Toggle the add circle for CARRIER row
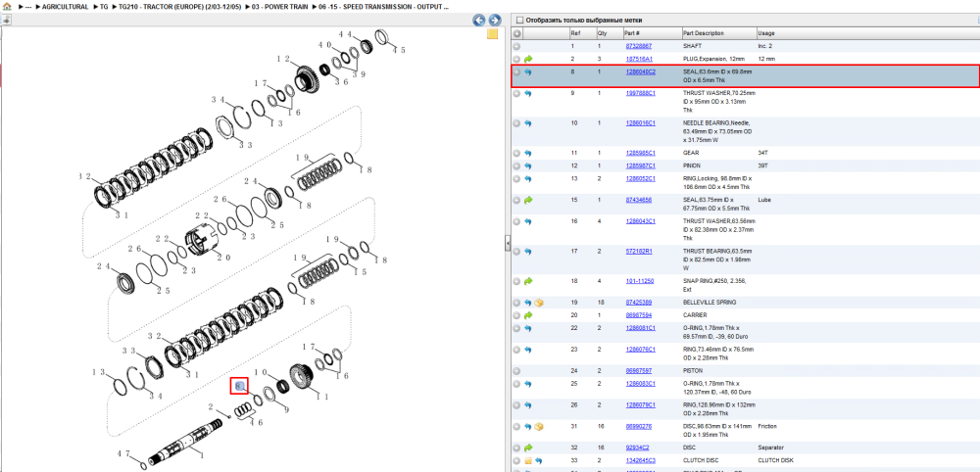The image size is (980, 472). click(516, 315)
